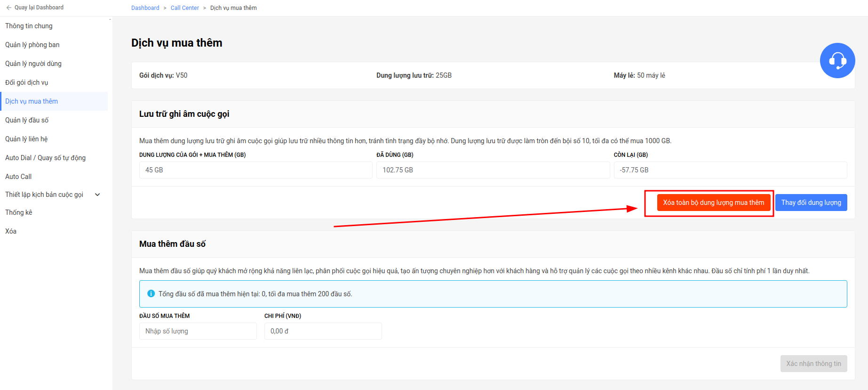The height and width of the screenshot is (390, 868).
Task: Focus the Nhập số lượng input field
Action: point(198,331)
